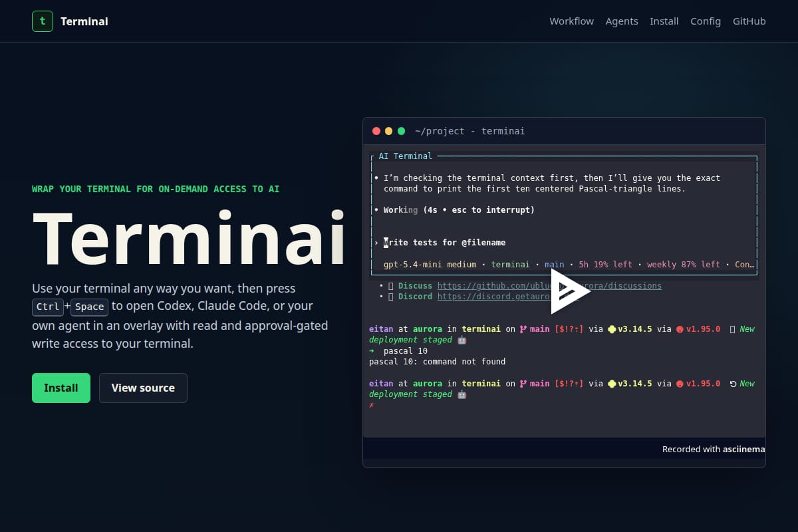Click 'pascal 10: command not found' output
Image resolution: width=798 pixels, height=532 pixels.
click(x=437, y=362)
